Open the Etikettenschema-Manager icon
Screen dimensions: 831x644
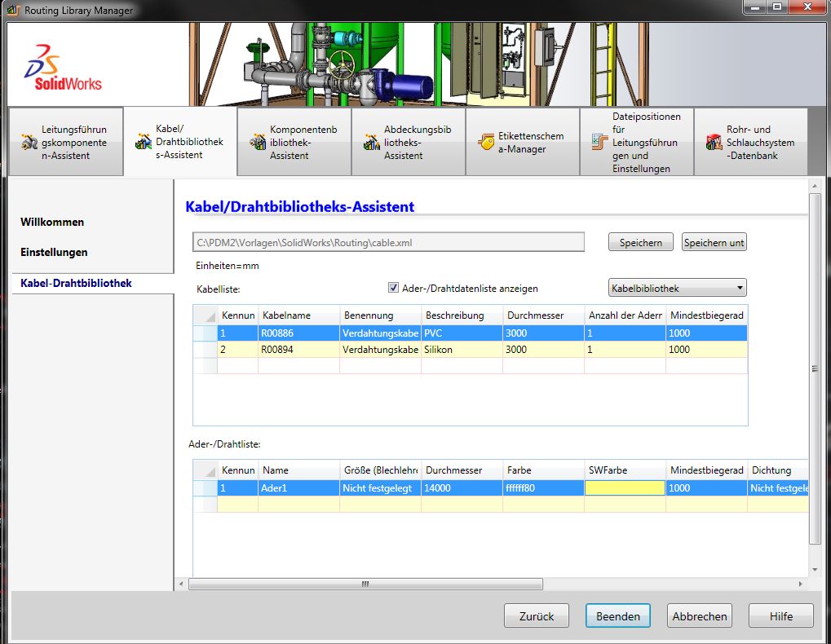pyautogui.click(x=486, y=143)
